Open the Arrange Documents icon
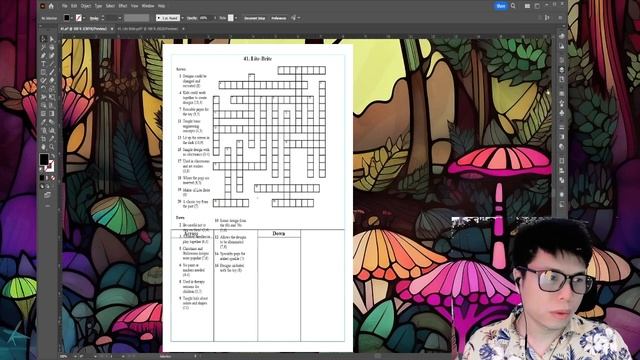 (527, 6)
